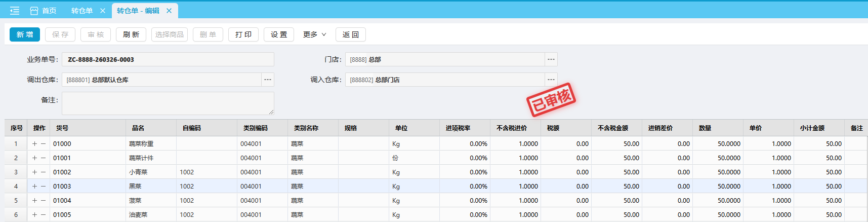Collapse the sidebar menu icon

(15, 11)
